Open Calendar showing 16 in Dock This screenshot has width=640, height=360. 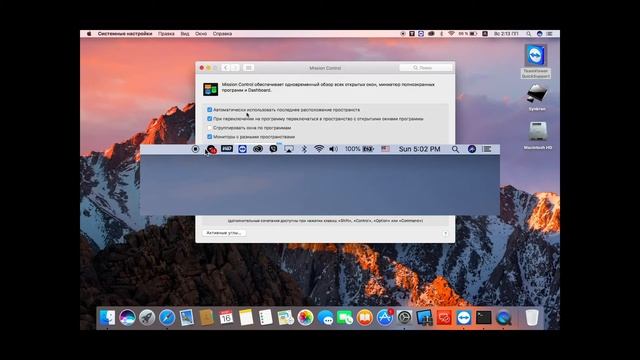tap(226, 317)
